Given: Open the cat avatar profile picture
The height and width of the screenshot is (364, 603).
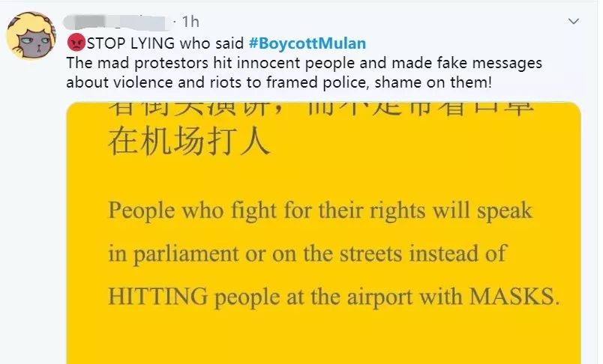Looking at the screenshot, I should coord(31,36).
